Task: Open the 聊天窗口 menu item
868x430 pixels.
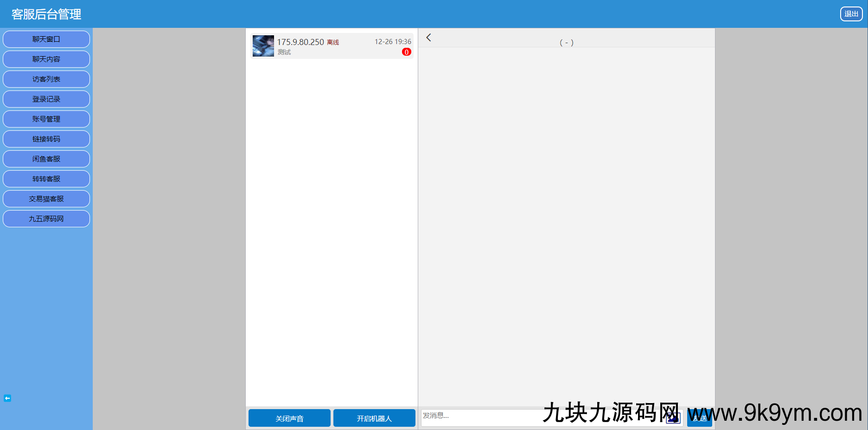Action: click(46, 39)
